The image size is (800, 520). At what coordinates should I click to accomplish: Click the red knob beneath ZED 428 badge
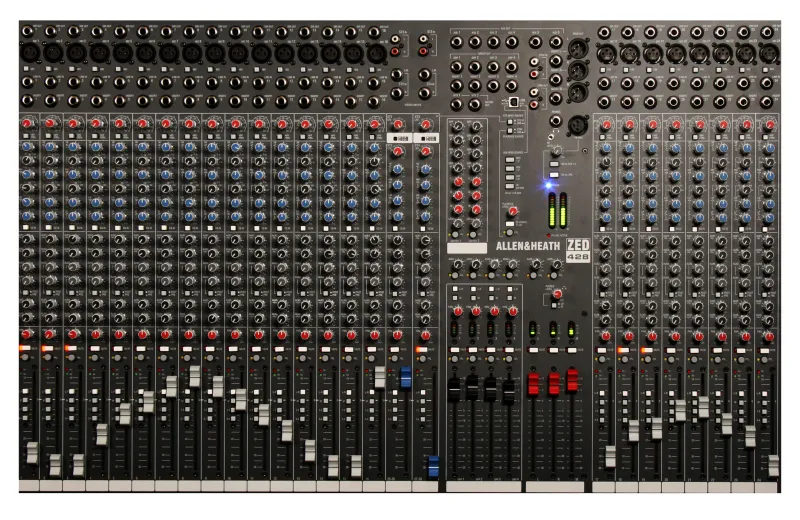(558, 294)
